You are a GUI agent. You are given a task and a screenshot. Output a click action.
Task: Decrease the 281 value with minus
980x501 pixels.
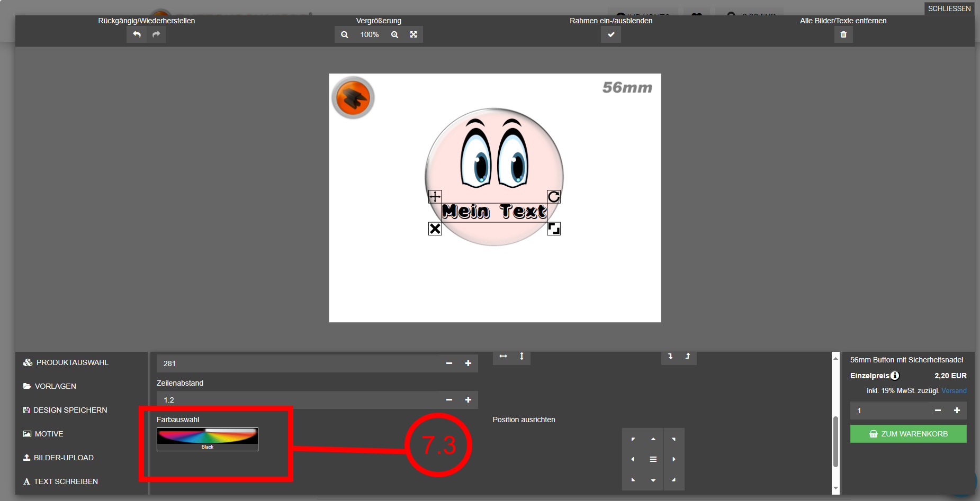pos(449,363)
